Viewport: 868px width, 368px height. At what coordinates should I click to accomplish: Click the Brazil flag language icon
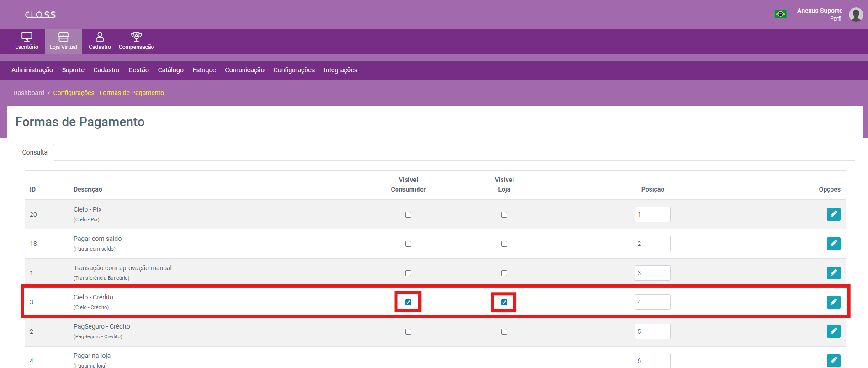(780, 14)
